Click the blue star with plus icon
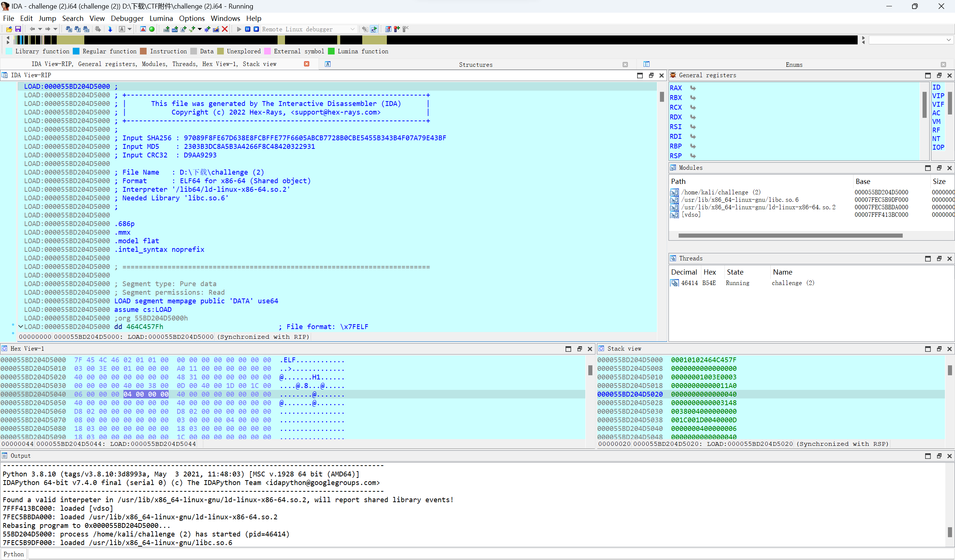This screenshot has width=955, height=560. pos(207,29)
